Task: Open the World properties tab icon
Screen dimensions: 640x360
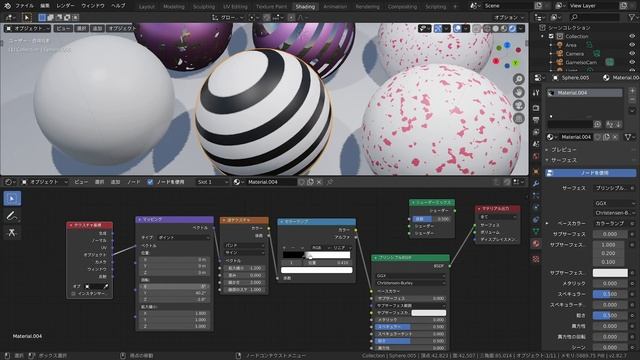Action: click(x=536, y=156)
